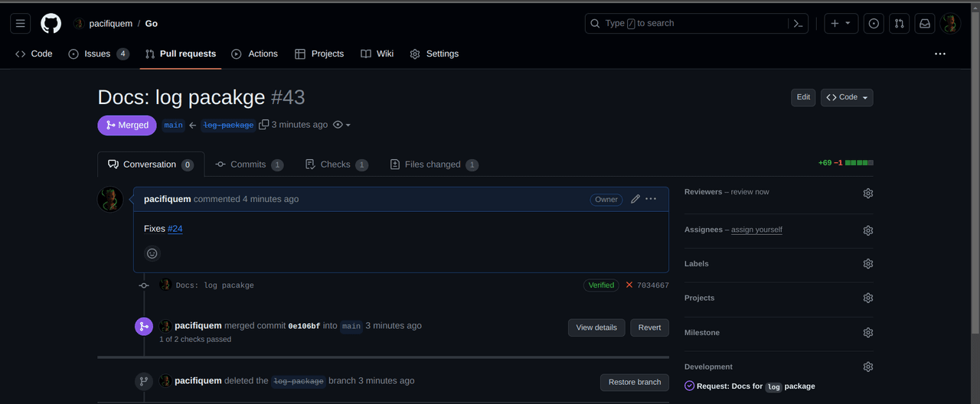Open the hamburger navigation menu
Image resolution: width=980 pixels, height=404 pixels.
tap(21, 24)
